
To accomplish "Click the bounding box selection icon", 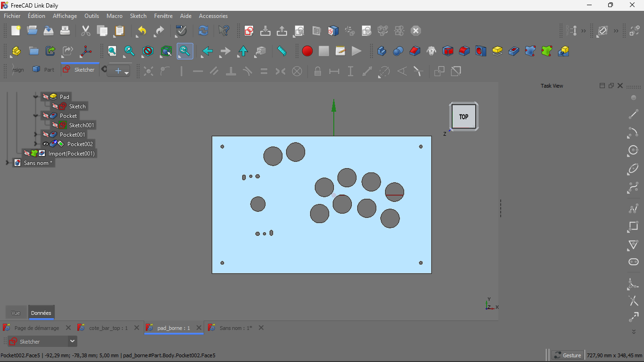I will (x=166, y=51).
